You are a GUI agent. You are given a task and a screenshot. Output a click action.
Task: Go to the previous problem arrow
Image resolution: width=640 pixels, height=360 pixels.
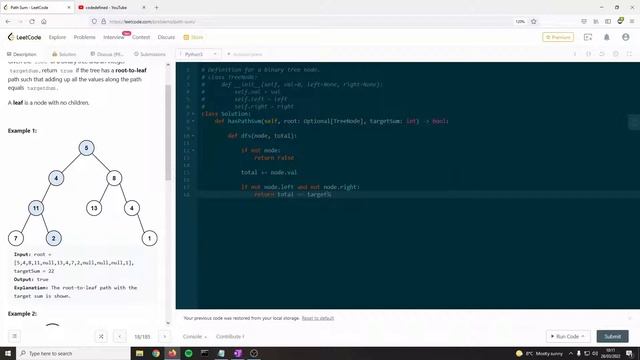[120, 336]
